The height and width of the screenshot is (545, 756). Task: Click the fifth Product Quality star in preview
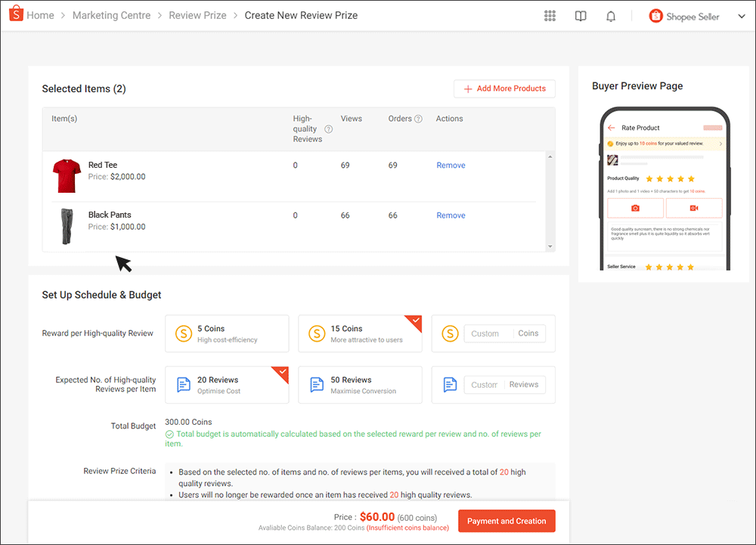[691, 178]
